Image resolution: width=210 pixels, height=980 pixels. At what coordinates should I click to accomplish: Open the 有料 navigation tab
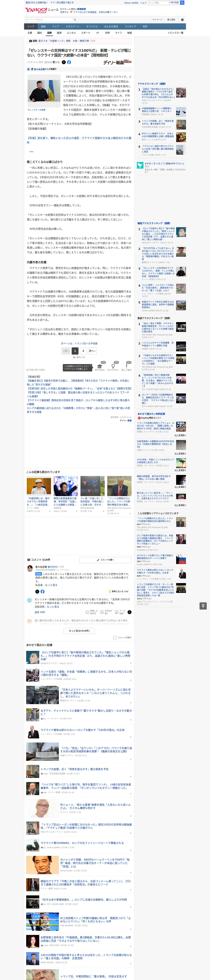point(145,27)
